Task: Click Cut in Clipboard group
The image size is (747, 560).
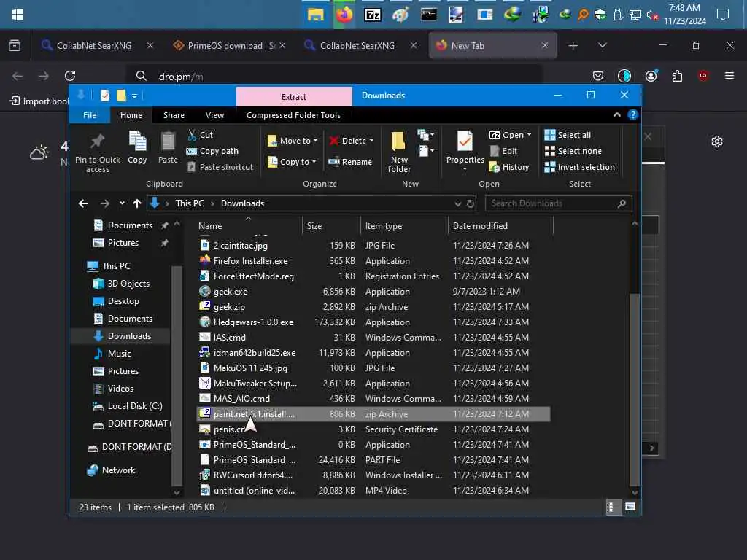Action: click(x=200, y=135)
